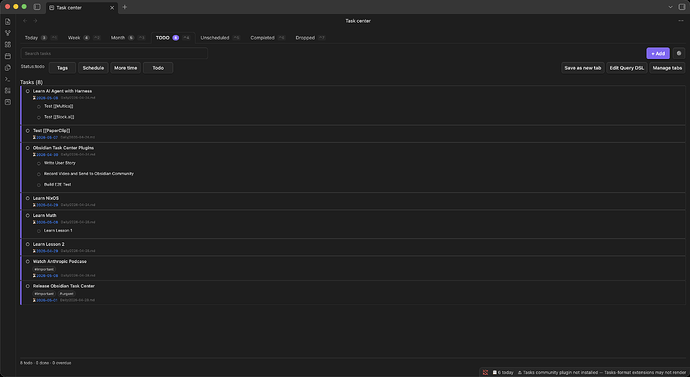Open a new tab with plus icon
This screenshot has height=377, width=690.
[x=125, y=7]
